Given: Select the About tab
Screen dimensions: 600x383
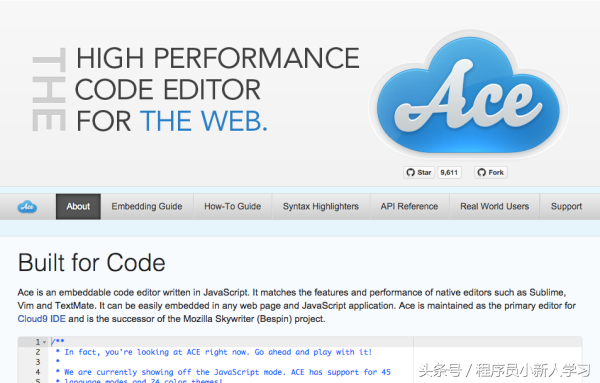Looking at the screenshot, I should (x=78, y=207).
